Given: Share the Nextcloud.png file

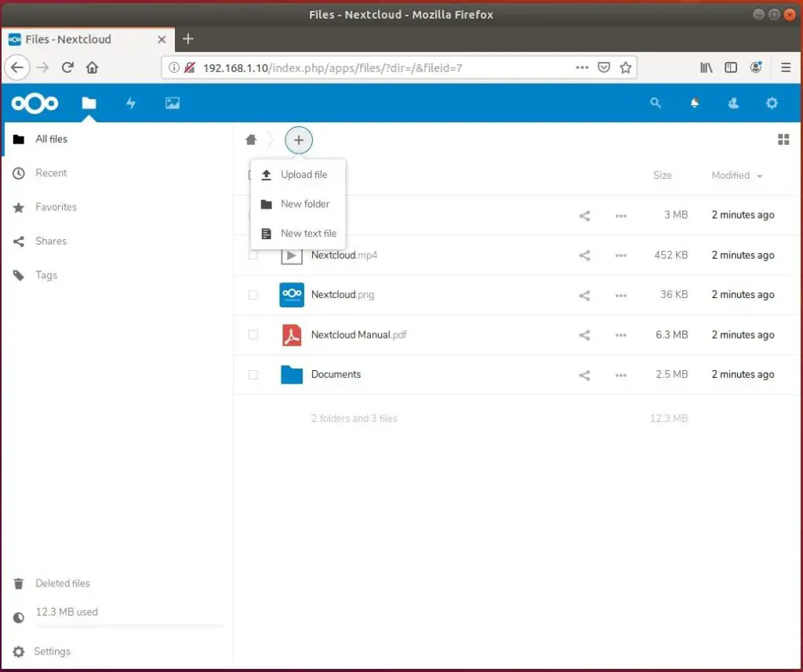Looking at the screenshot, I should 584,295.
